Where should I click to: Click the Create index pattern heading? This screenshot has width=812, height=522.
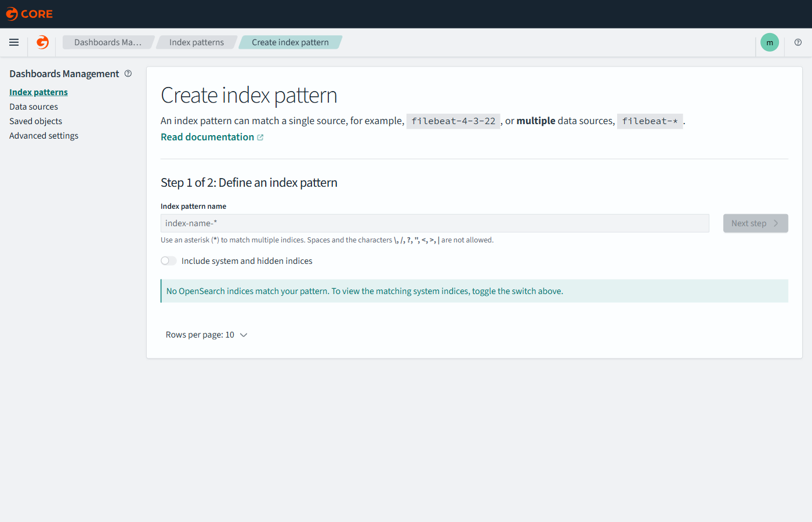point(249,95)
